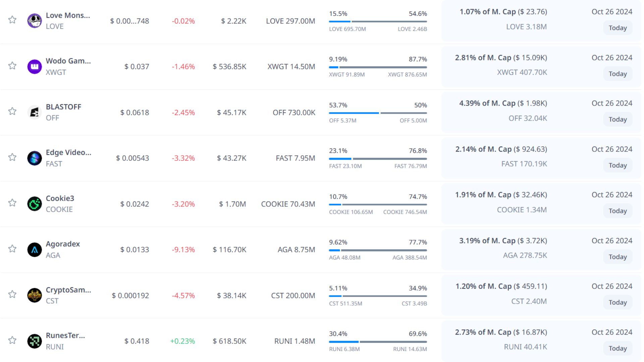644x362 pixels.
Task: Click BLASTOFF unlock progress bar
Action: 378,113
